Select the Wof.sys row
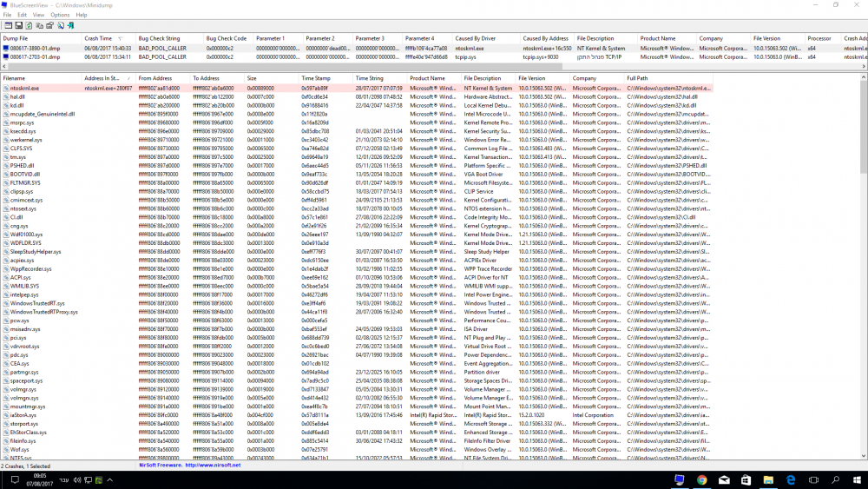Image resolution: width=868 pixels, height=489 pixels. 357,450
